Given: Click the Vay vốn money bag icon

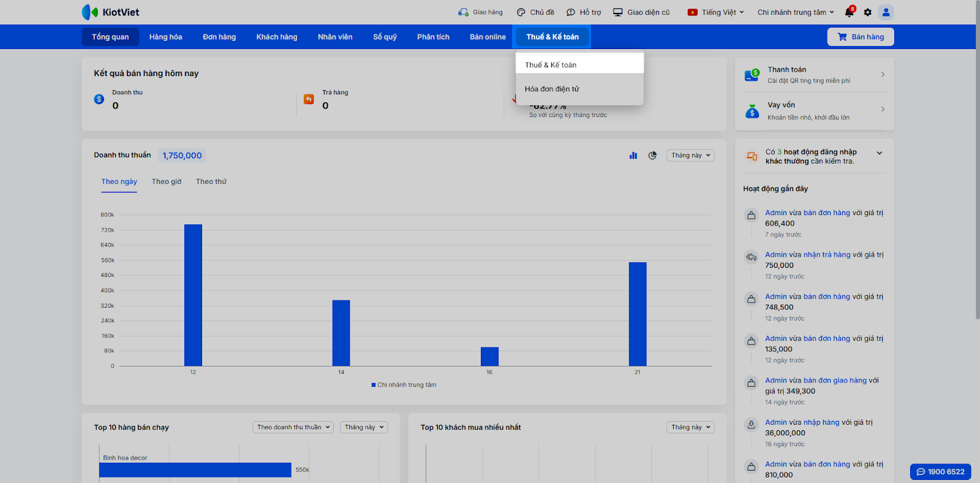Looking at the screenshot, I should 752,111.
